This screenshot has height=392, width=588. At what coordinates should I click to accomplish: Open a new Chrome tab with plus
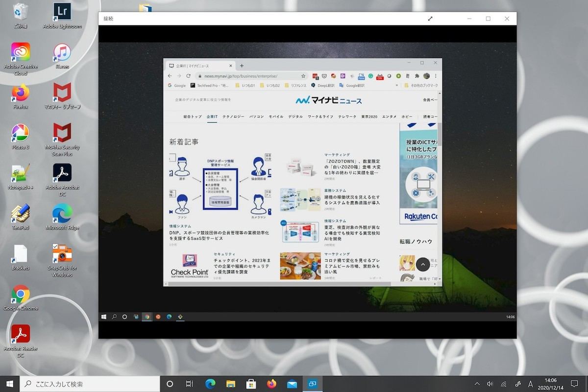242,66
